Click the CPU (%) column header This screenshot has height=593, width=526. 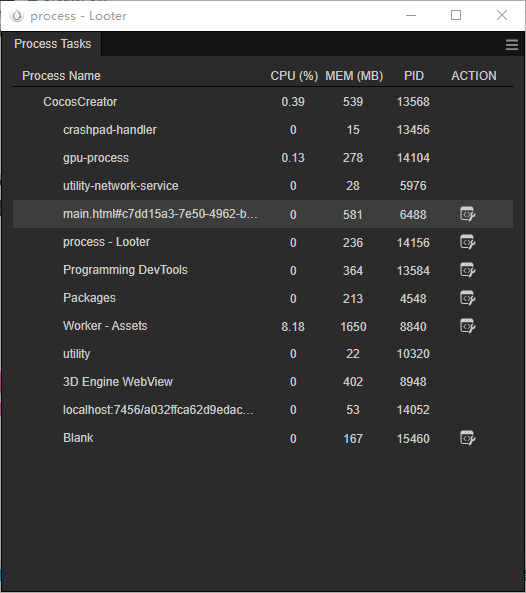point(294,76)
